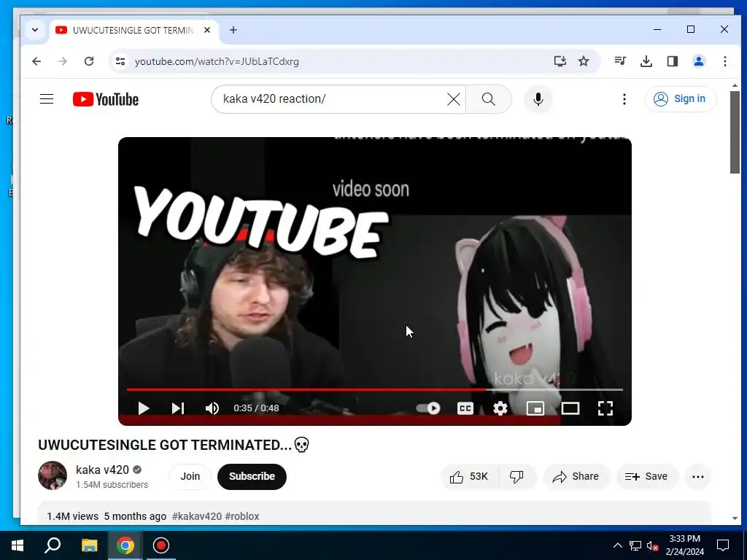The image size is (747, 560).
Task: Go to YouTube home via logo
Action: tap(106, 99)
